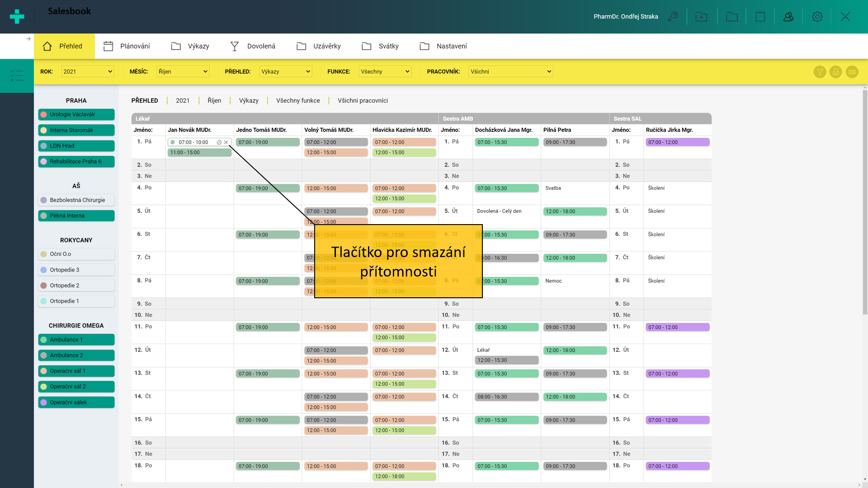Screen dimensions: 868x488
Task: Open the folder icon marked N
Action: pyautogui.click(x=701, y=17)
